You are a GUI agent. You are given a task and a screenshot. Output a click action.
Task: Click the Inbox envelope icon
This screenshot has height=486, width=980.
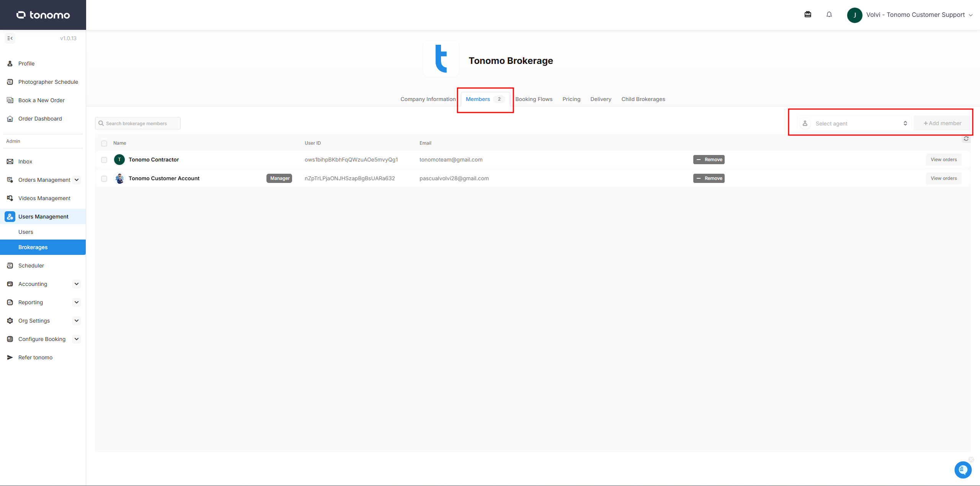point(10,161)
